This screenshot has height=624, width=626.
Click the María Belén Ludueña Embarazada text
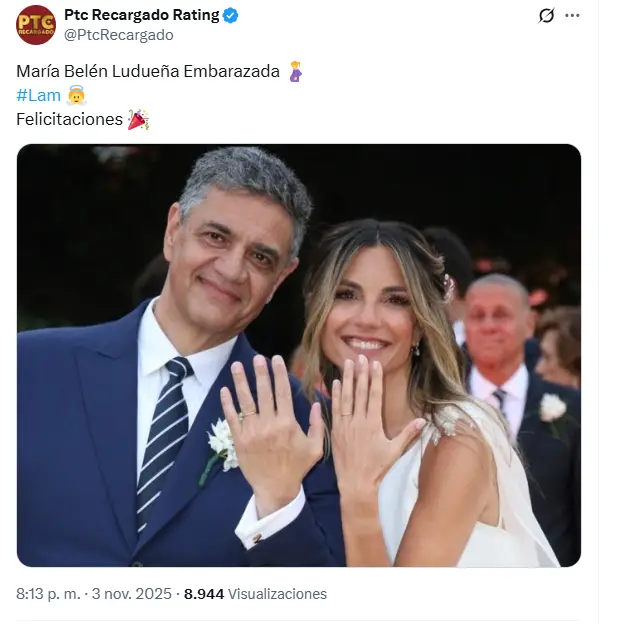pyautogui.click(x=148, y=72)
